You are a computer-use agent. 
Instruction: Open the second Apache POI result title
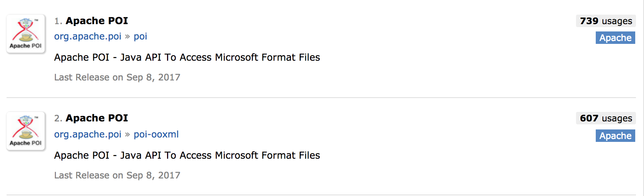[x=97, y=118]
